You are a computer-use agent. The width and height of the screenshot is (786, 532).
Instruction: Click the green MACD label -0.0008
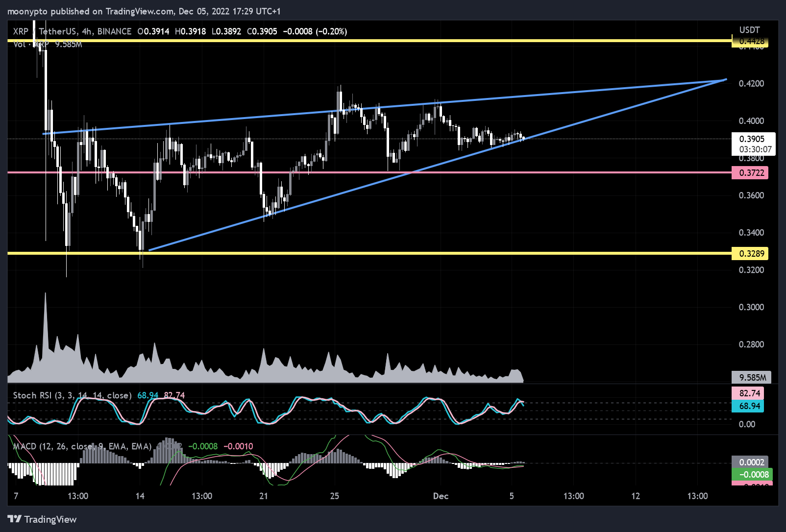752,474
